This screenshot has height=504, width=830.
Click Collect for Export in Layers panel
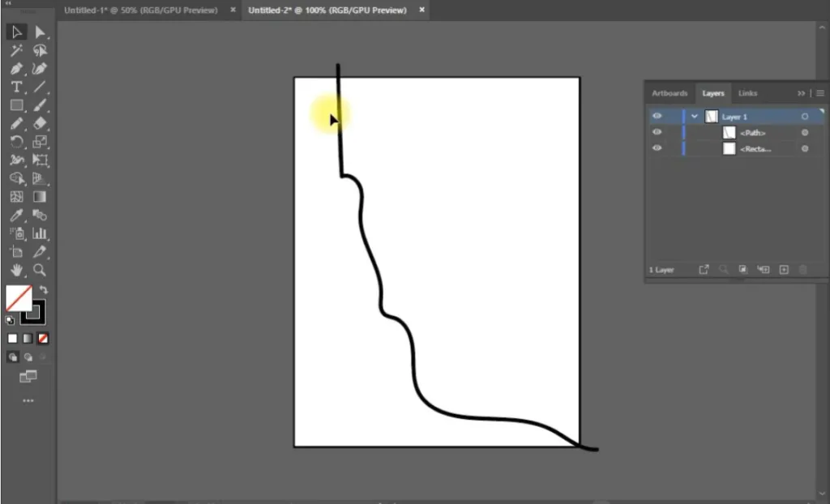704,270
